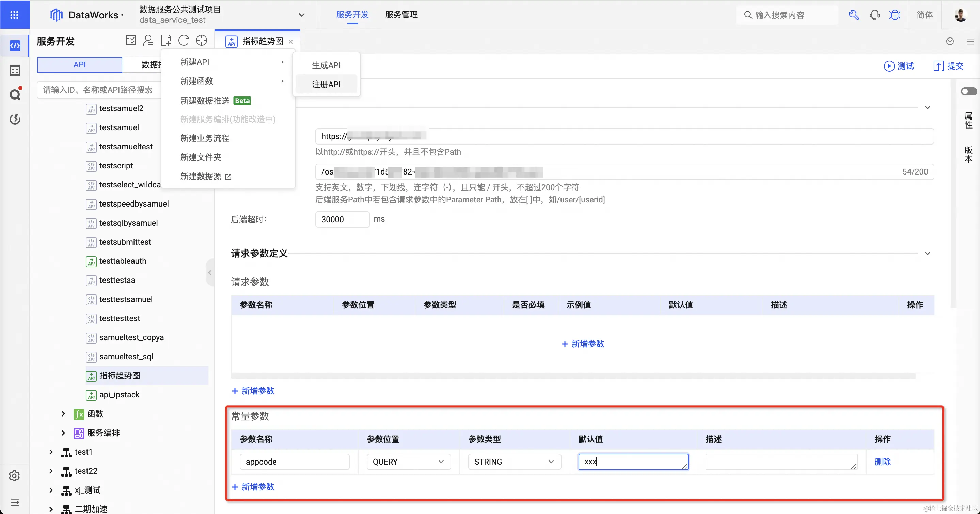Click the refresh icon in service development toolbar

[x=184, y=40]
